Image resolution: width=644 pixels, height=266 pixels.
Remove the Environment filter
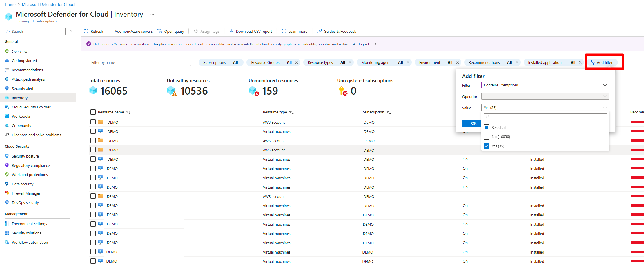coord(458,62)
